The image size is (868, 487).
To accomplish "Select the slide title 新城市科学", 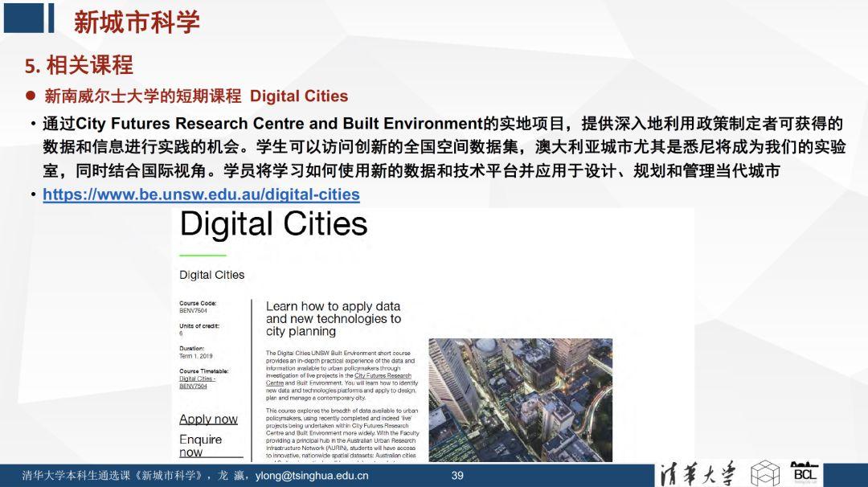I will pyautogui.click(x=136, y=23).
